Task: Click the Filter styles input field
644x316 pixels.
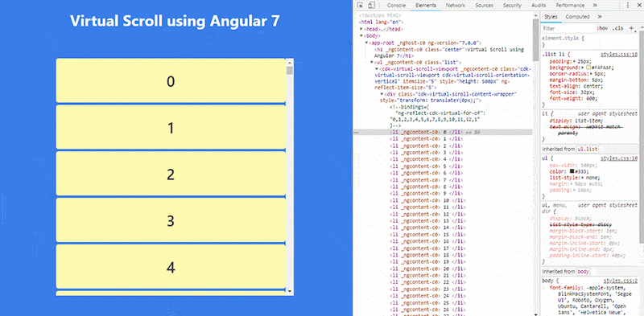Action: 568,29
